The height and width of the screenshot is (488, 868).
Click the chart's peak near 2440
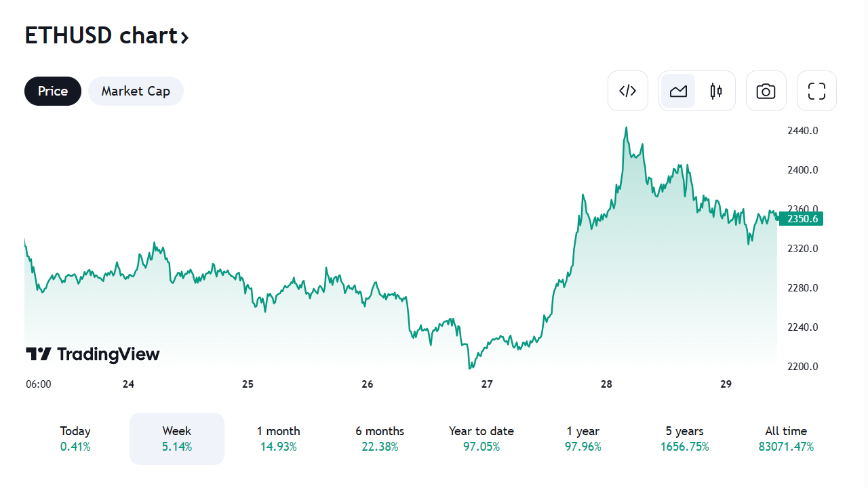tap(626, 127)
